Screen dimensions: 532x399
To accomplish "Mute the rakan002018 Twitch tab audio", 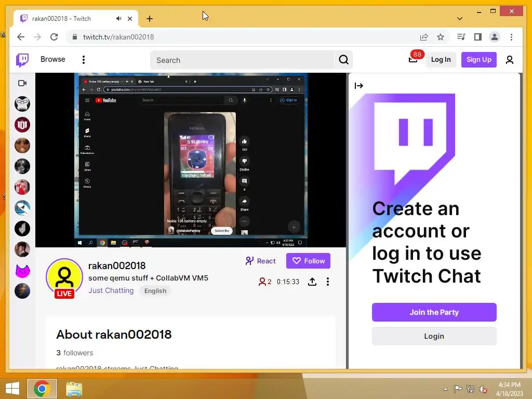I will [118, 19].
